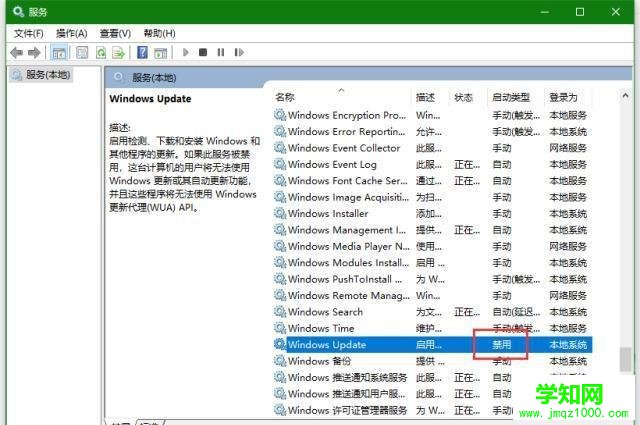The height and width of the screenshot is (425, 640).
Task: Maximize the Services window
Action: click(580, 12)
